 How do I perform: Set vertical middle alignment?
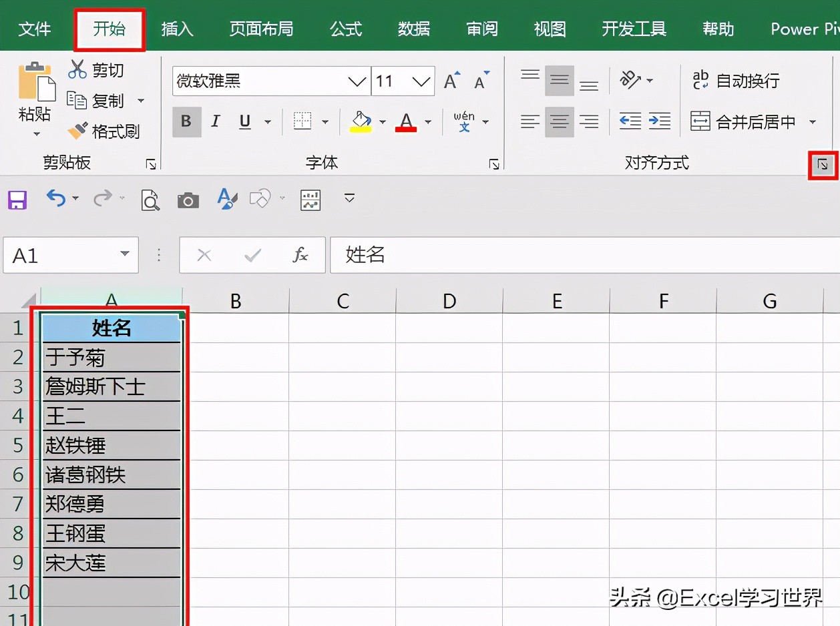point(559,80)
